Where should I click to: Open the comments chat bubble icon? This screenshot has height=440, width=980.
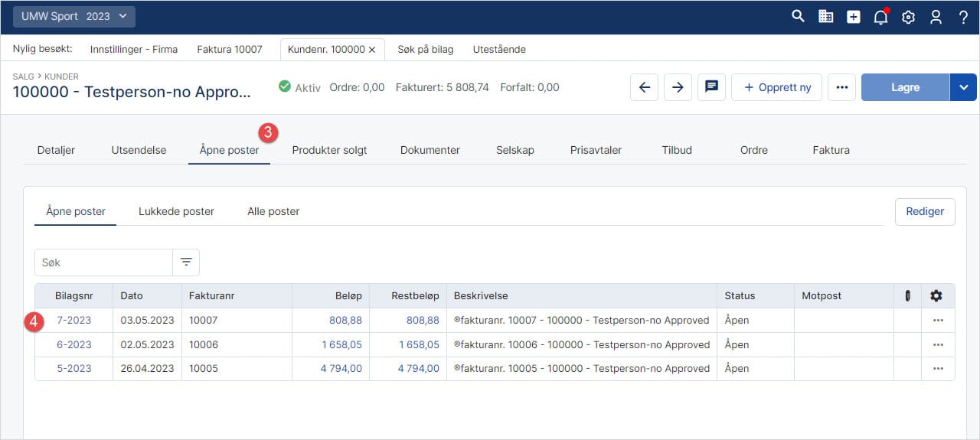[x=711, y=87]
